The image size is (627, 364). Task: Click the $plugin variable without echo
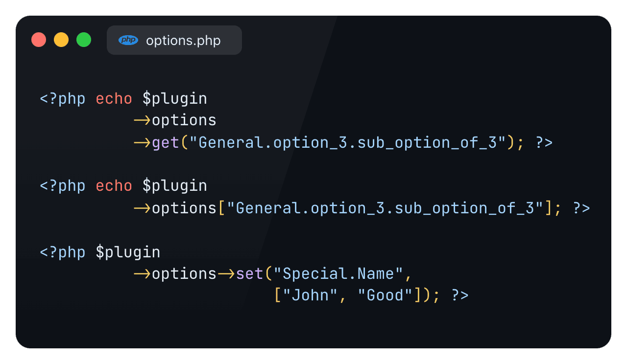click(x=128, y=252)
